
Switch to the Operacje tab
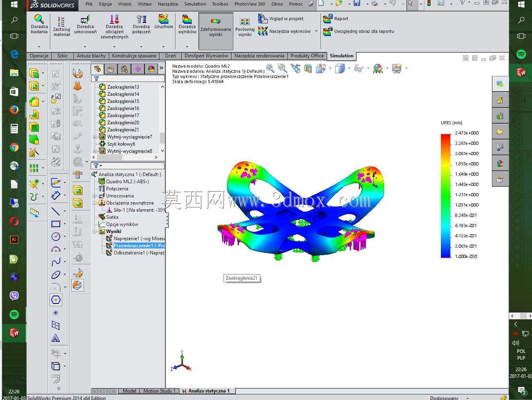39,56
